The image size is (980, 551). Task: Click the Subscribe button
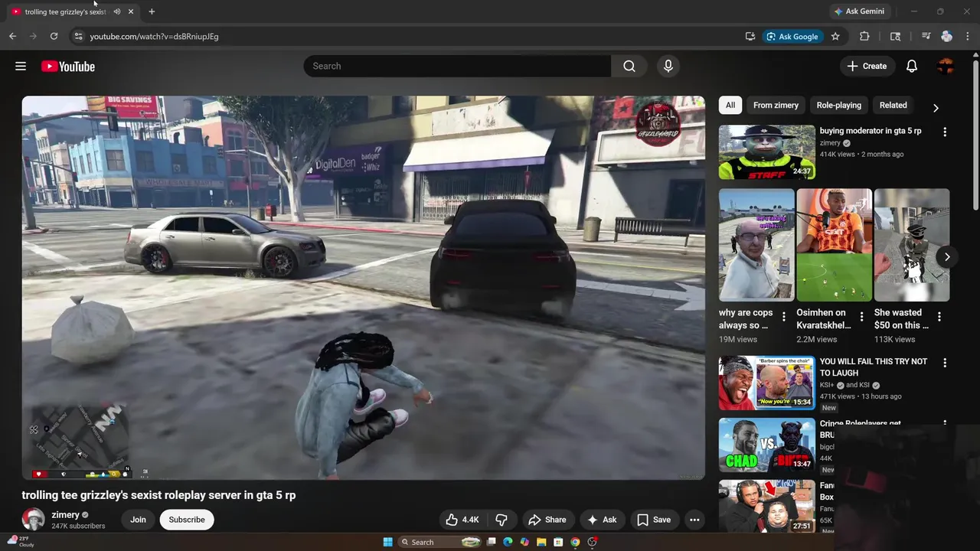(187, 520)
